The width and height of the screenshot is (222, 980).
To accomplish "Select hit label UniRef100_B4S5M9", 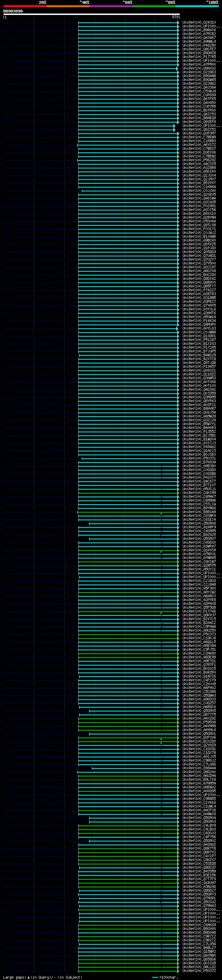I will 199,871.
